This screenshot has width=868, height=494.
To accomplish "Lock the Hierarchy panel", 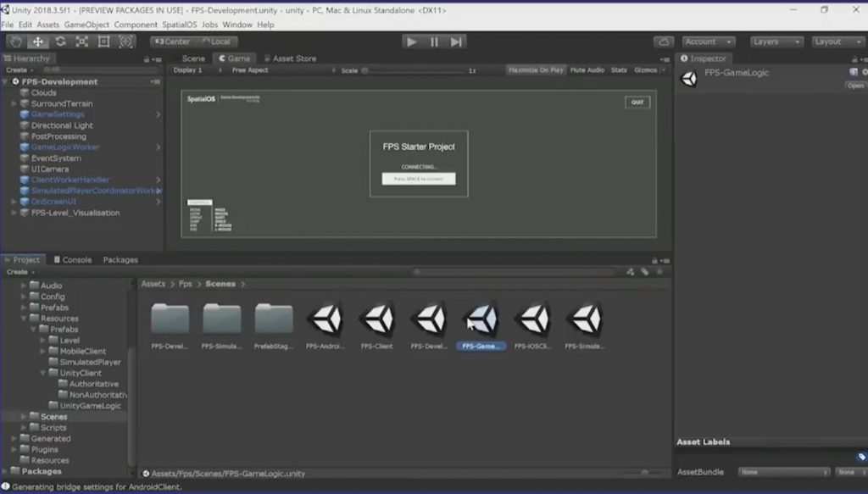I will tap(147, 59).
